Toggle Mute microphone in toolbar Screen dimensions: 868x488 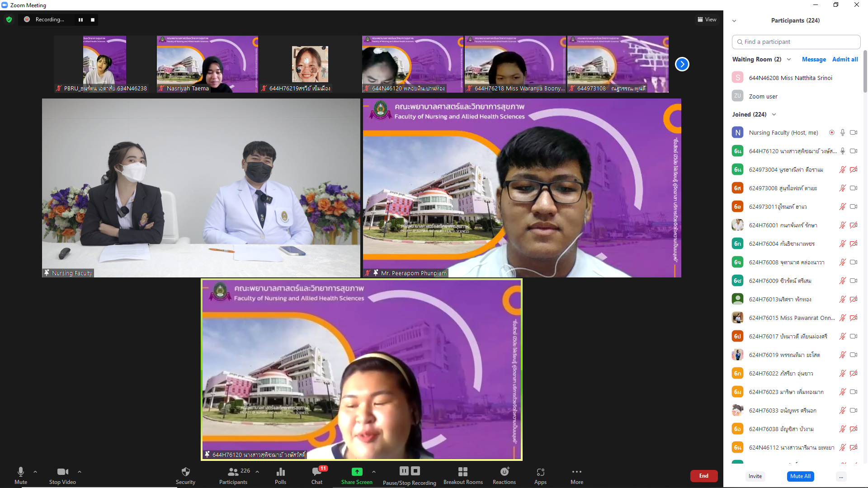21,472
